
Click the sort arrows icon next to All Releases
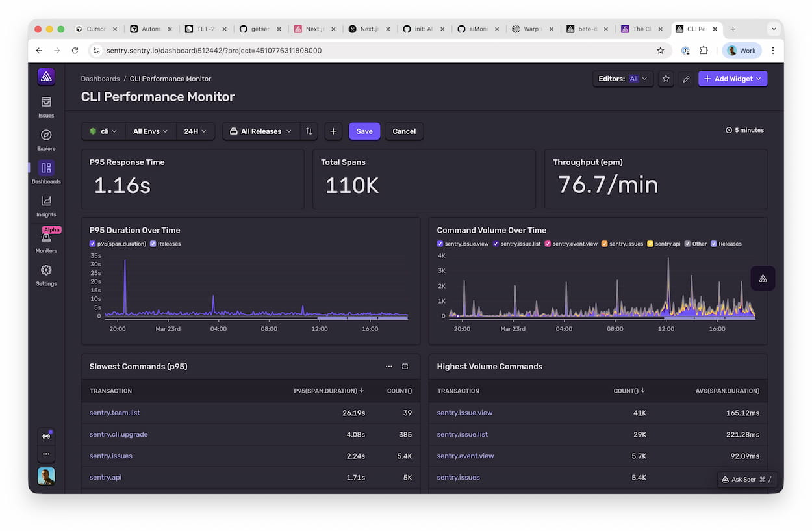click(309, 131)
